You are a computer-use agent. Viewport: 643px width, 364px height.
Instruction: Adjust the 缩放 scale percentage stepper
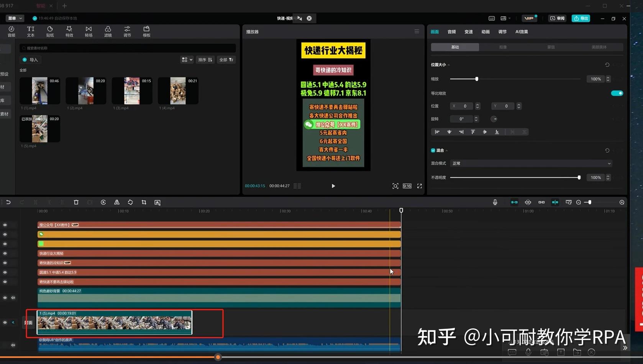(x=608, y=79)
